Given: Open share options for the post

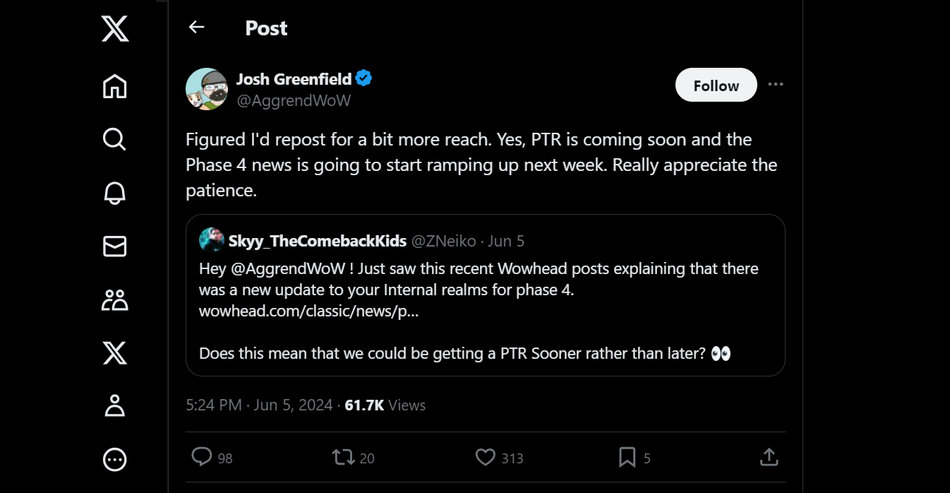Looking at the screenshot, I should [769, 457].
